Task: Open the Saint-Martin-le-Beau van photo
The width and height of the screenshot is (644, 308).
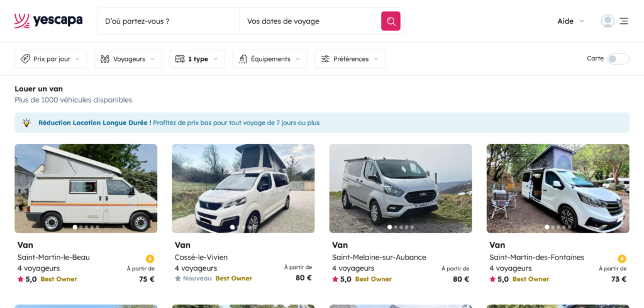Action: point(86,188)
